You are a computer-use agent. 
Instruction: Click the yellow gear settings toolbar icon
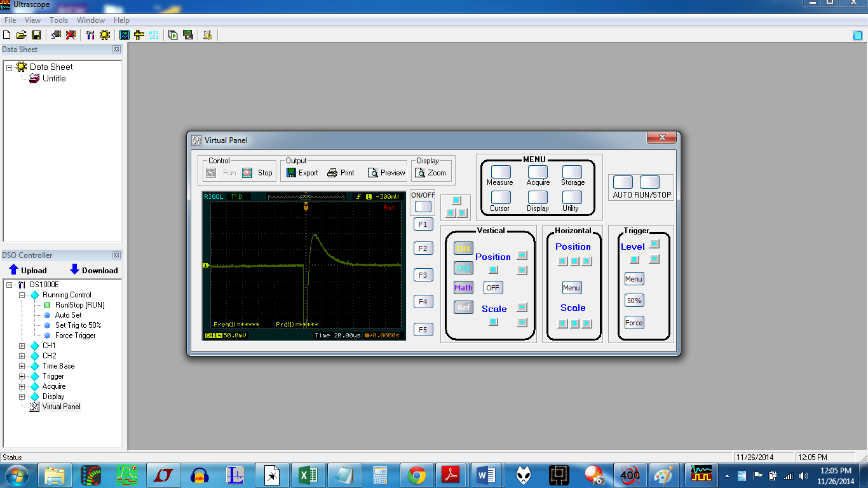(x=105, y=35)
